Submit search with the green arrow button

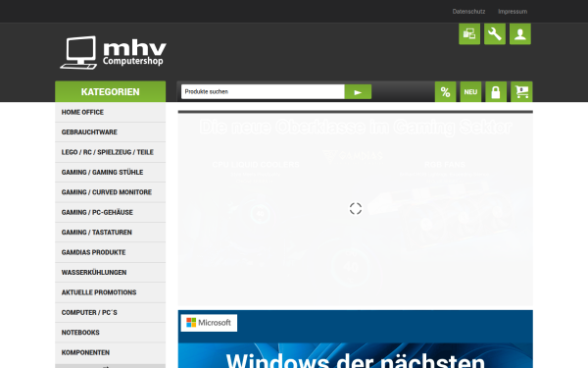click(x=358, y=92)
